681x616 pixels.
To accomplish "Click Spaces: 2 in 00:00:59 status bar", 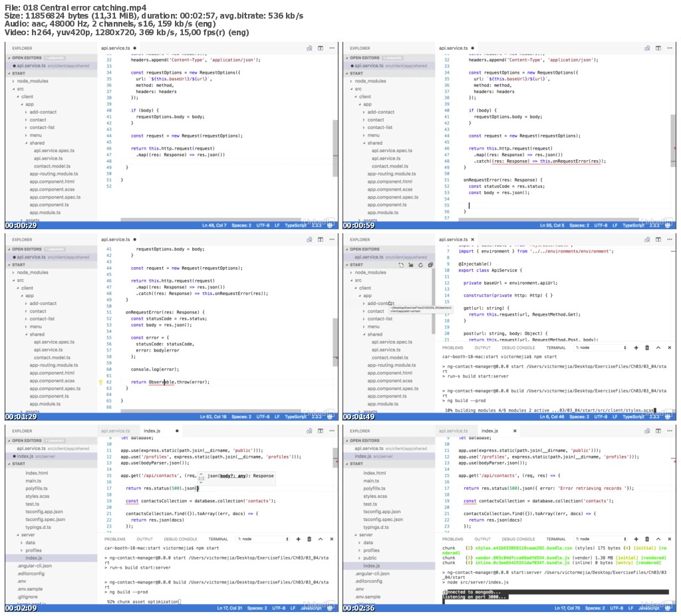I will 579,225.
